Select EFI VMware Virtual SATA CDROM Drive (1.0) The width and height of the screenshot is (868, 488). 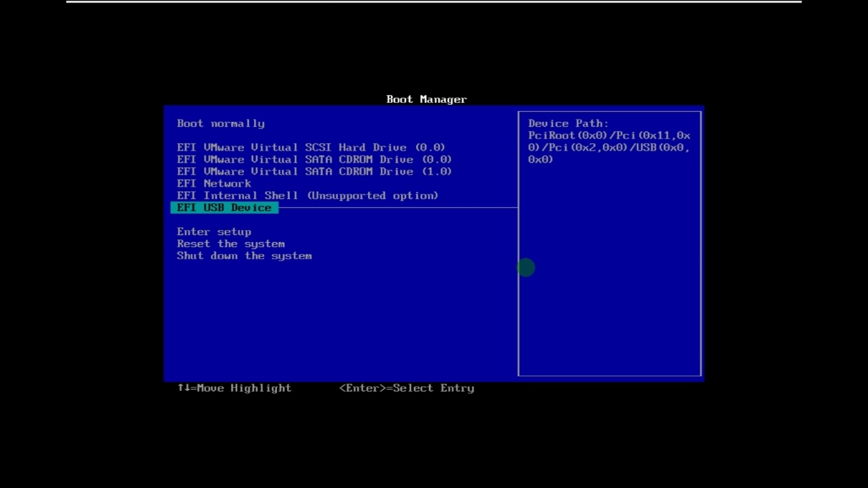(315, 172)
